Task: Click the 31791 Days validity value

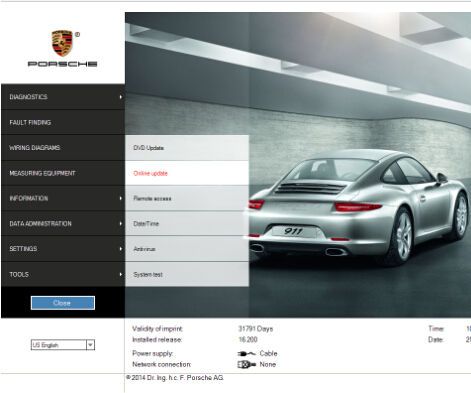Action: [256, 329]
